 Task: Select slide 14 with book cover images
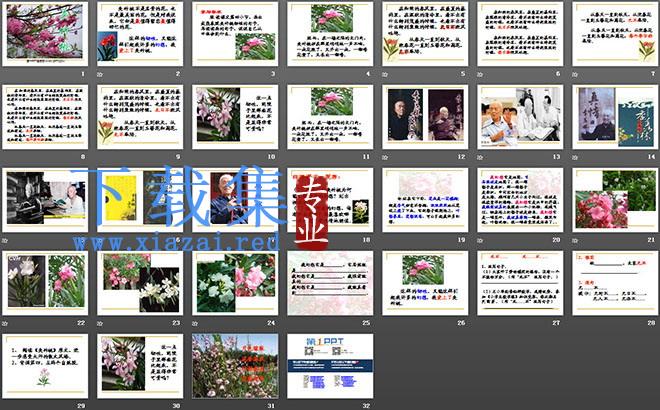point(615,117)
